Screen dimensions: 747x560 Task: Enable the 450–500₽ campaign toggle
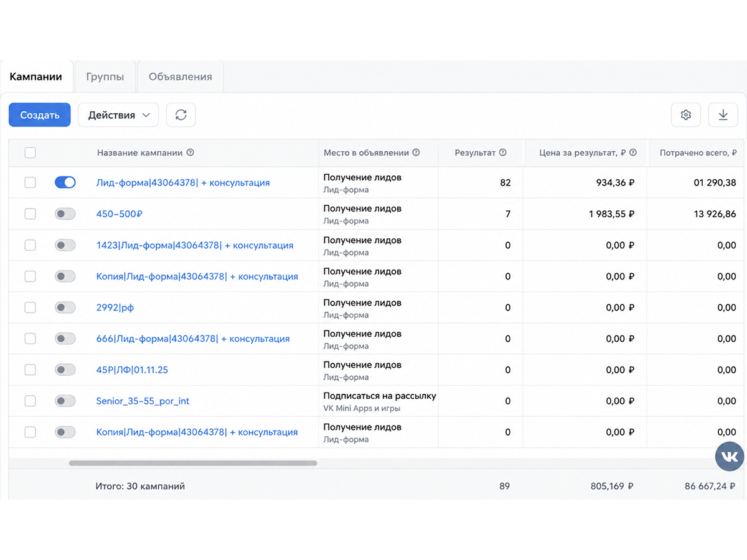coord(65,213)
